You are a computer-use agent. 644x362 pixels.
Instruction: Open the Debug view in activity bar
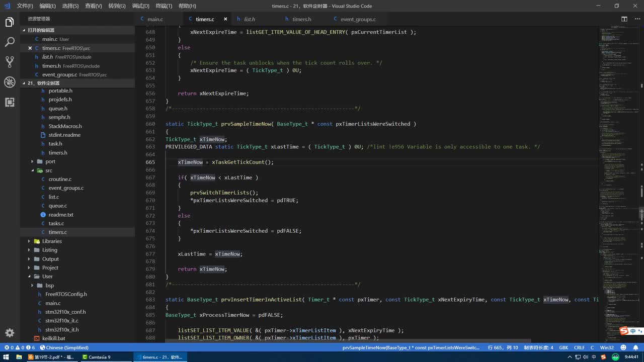pos(10,82)
